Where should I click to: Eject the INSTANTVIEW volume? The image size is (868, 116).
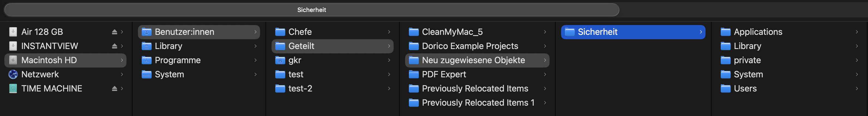point(114,46)
